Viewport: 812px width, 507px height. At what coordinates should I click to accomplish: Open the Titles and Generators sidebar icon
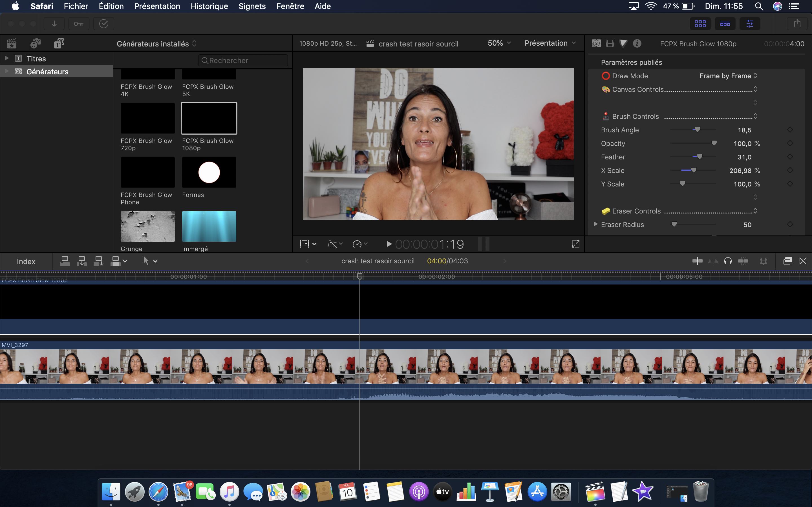pos(59,44)
